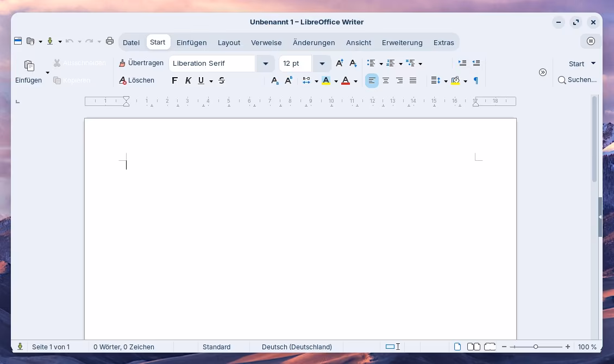Open the Einfügen tab

coord(191,42)
